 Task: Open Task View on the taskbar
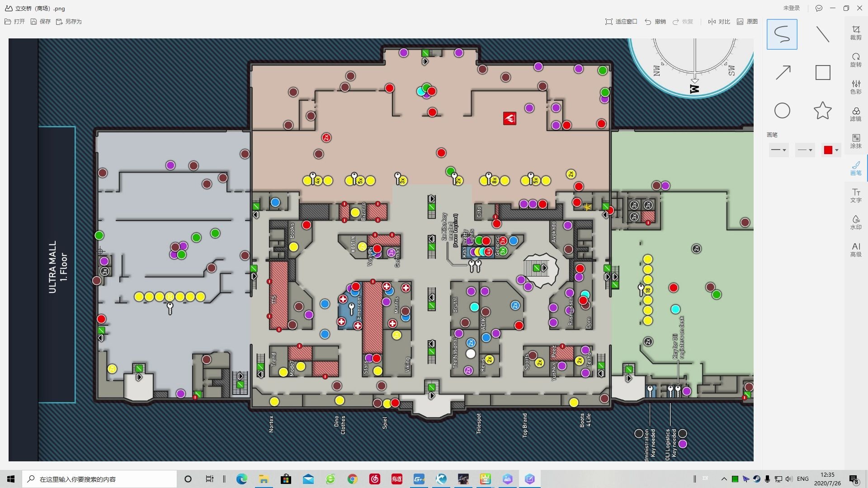[x=209, y=479]
